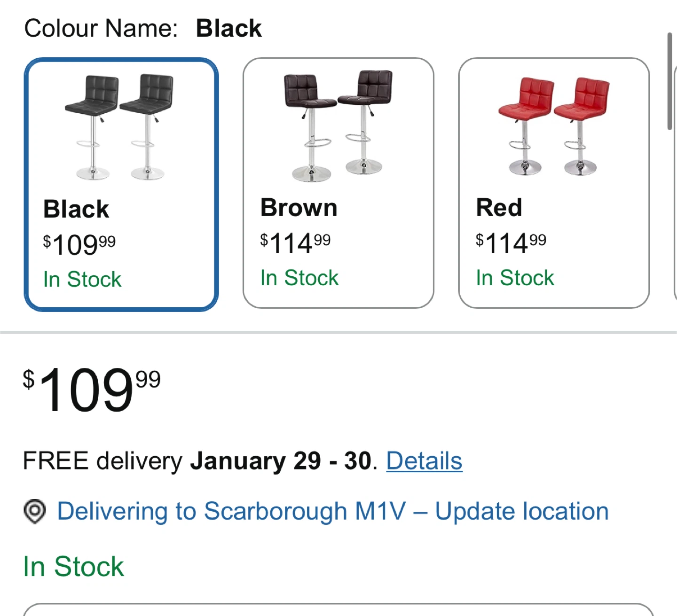Click the Colour Name heading text
The image size is (677, 616).
tap(101, 28)
